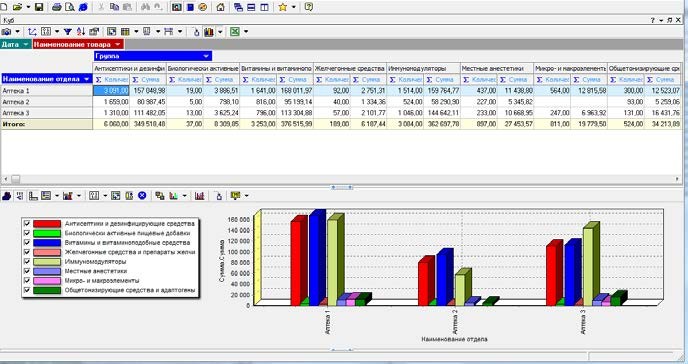Click the Местные анестетики column group header
The width and height of the screenshot is (688, 364).
[x=497, y=68]
